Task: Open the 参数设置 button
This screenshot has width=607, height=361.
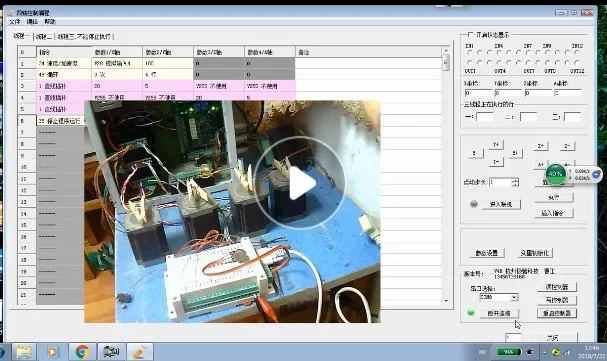Action: 487,253
